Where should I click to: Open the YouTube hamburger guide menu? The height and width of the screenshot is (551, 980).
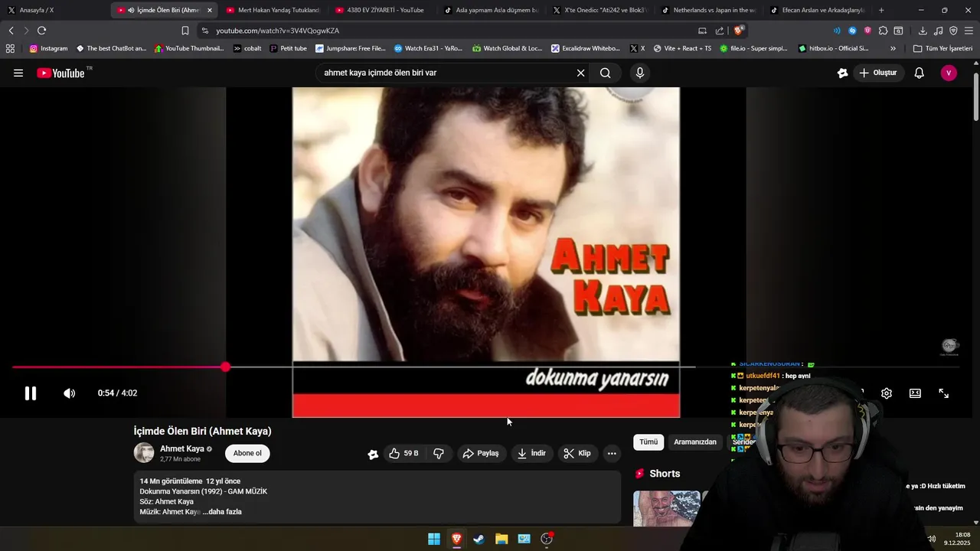coord(18,73)
